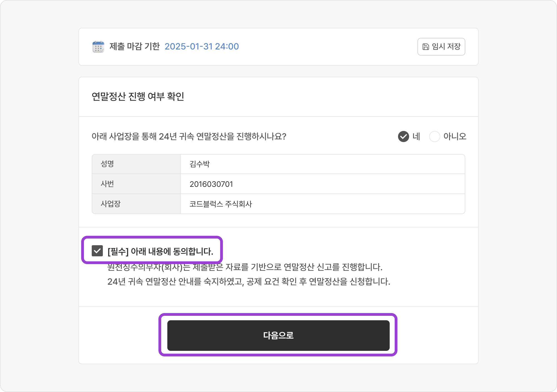
Task: Click the floppy disk icon in 임시 저장
Action: pos(426,47)
